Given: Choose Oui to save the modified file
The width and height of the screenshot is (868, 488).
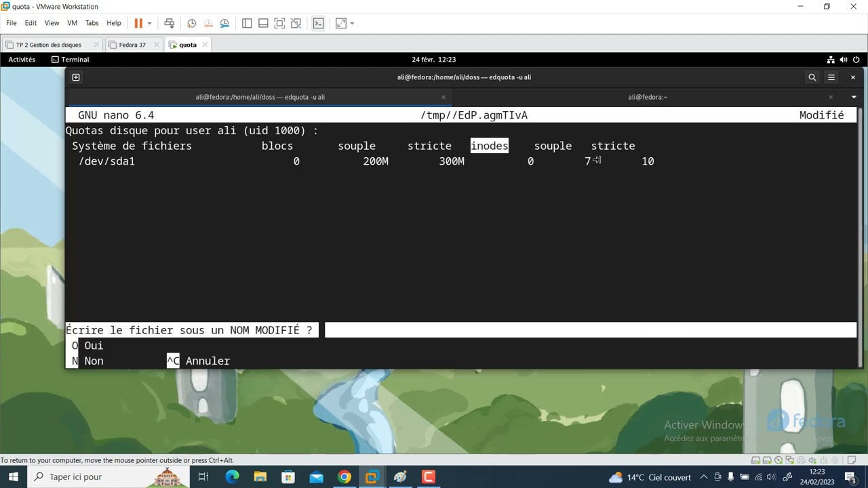Looking at the screenshot, I should click(94, 346).
